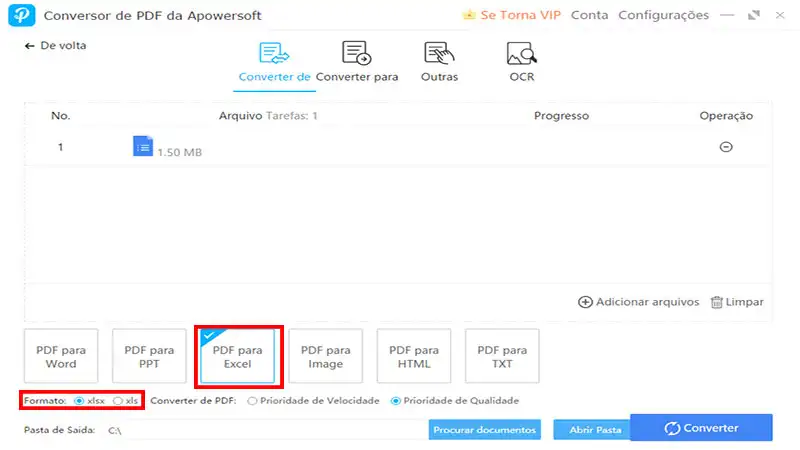Choose PDF para HTML format

(414, 356)
